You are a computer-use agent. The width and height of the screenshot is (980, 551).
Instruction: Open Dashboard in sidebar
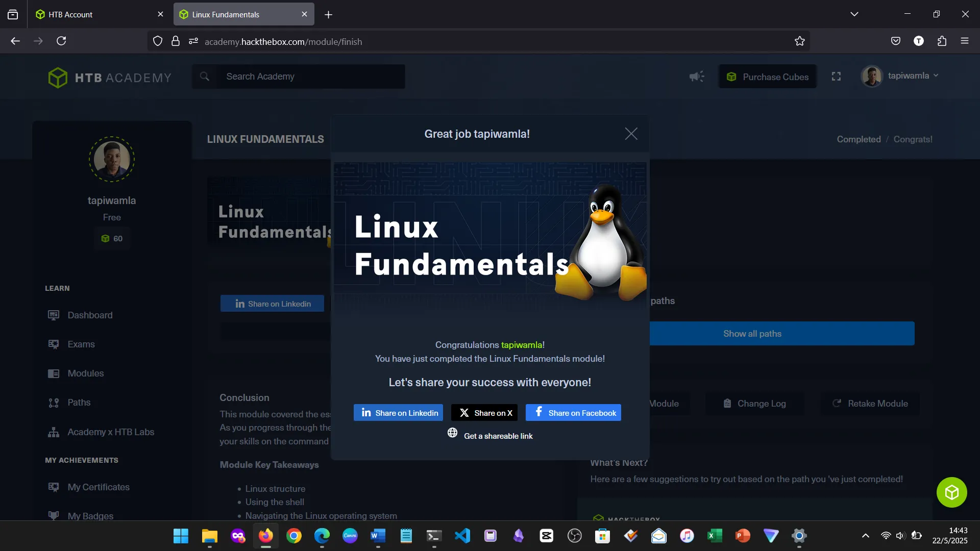click(90, 315)
